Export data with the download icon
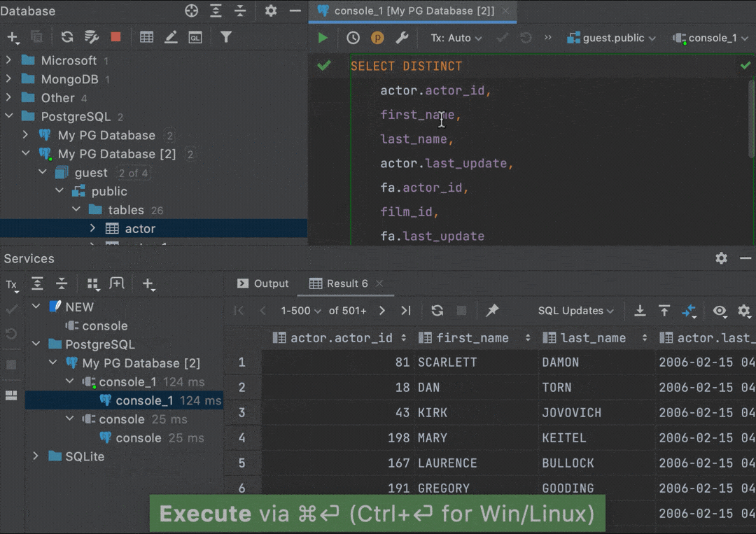The width and height of the screenshot is (756, 534). (x=640, y=311)
